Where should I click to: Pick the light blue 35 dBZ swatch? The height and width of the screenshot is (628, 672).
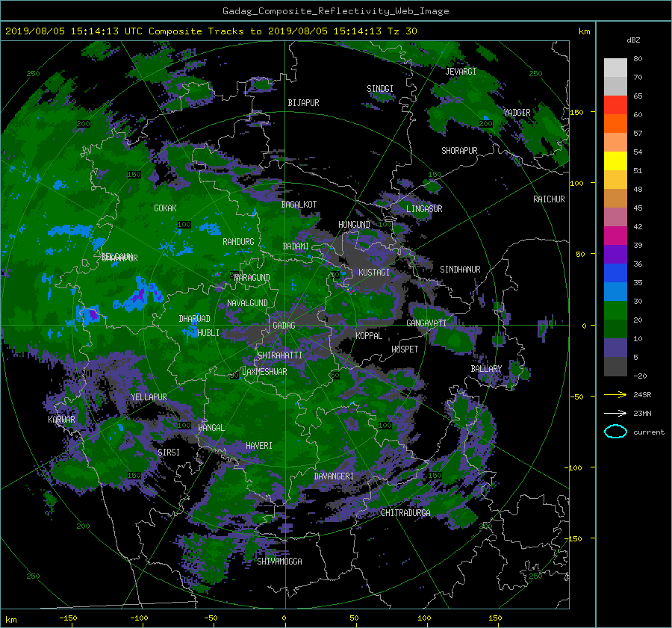(615, 291)
